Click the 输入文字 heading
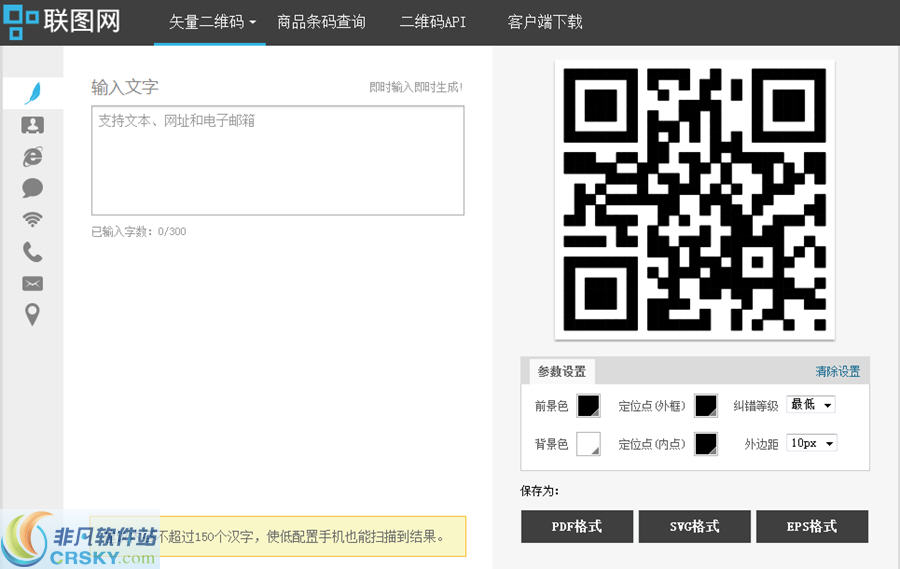The height and width of the screenshot is (569, 900). pos(125,87)
